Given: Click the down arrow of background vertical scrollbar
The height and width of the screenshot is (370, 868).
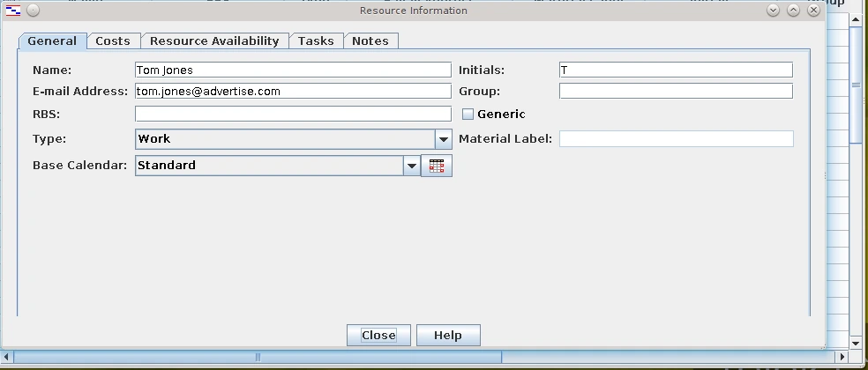Looking at the screenshot, I should [856, 343].
